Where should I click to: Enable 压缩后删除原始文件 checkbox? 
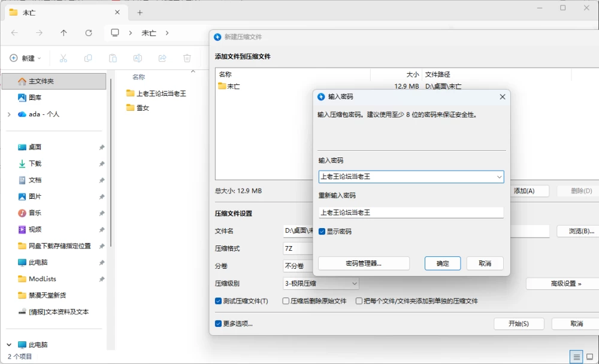286,301
